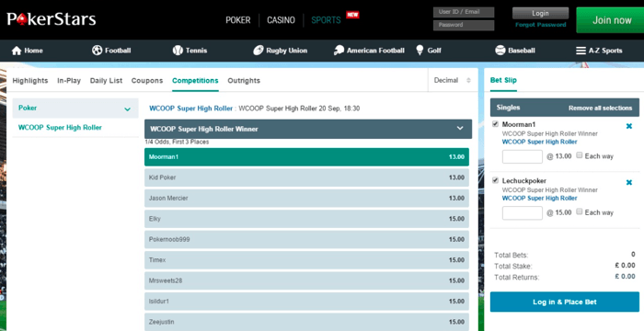Open the A-Z Sports hamburger icon
The height and width of the screenshot is (331, 644).
pos(581,51)
